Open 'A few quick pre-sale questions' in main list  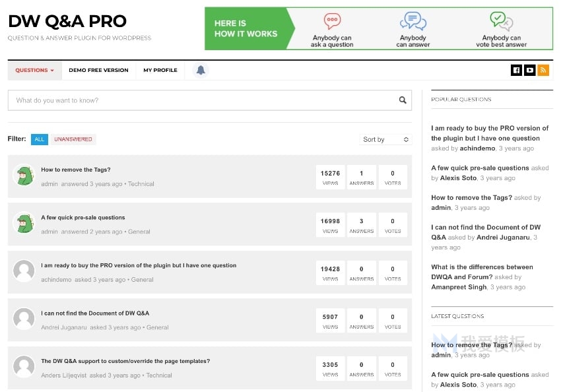pos(83,218)
